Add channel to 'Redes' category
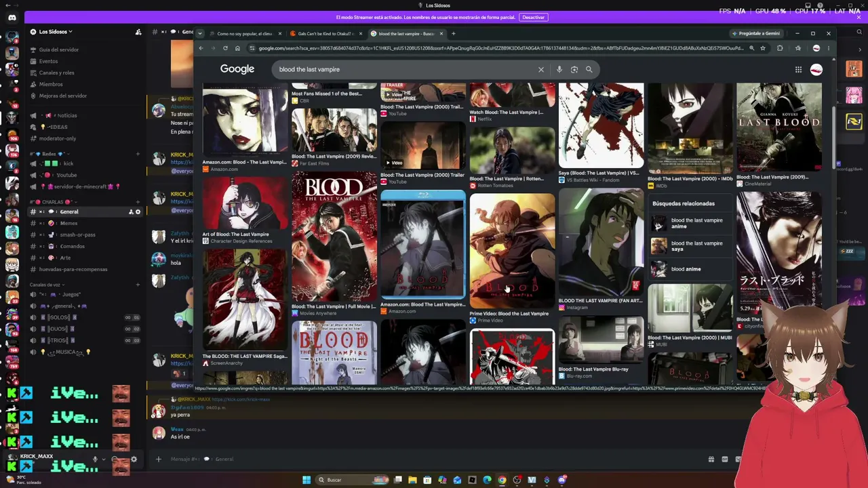 138,154
